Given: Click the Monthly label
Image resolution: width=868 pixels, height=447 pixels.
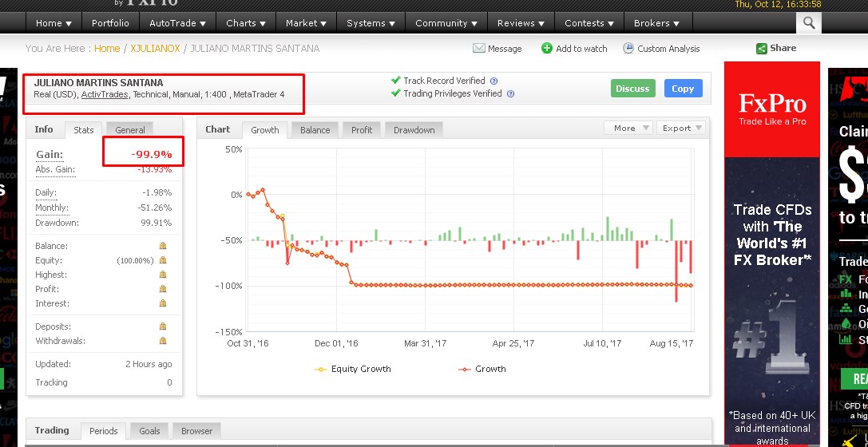Looking at the screenshot, I should (51, 208).
